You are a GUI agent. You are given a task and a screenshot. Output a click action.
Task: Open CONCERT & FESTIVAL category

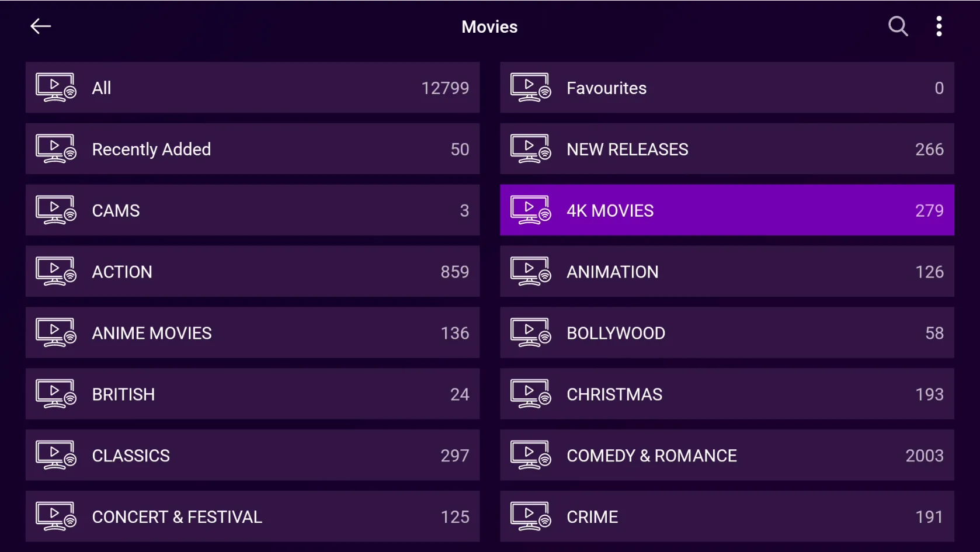pyautogui.click(x=252, y=517)
